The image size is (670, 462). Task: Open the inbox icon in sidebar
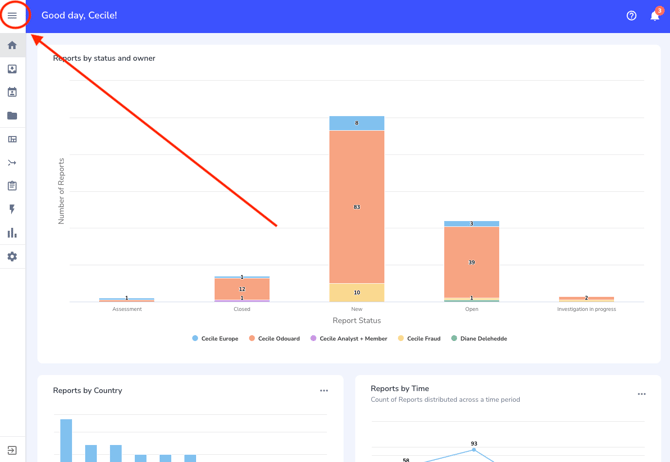click(x=12, y=69)
